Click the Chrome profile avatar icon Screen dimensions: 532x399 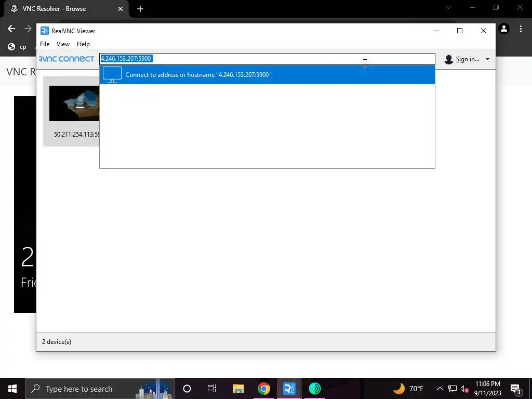pos(504,29)
